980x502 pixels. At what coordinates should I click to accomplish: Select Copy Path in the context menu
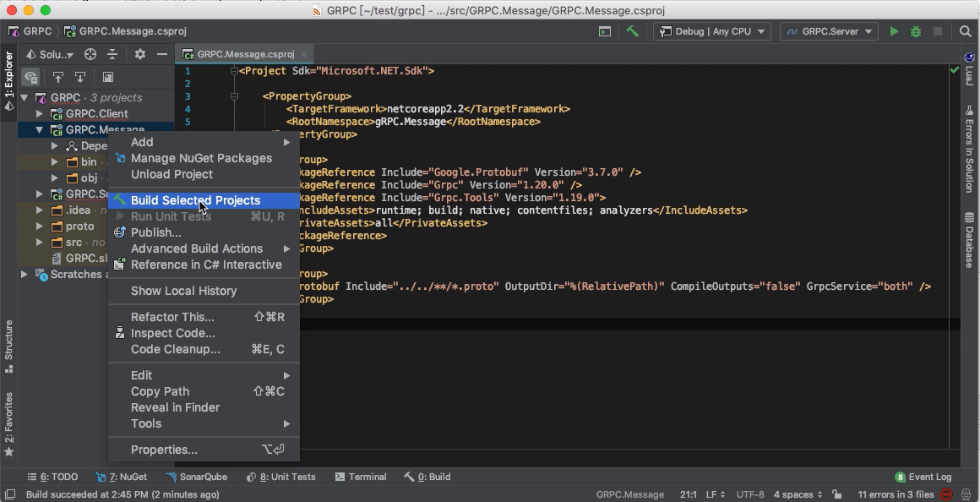[x=204, y=391]
